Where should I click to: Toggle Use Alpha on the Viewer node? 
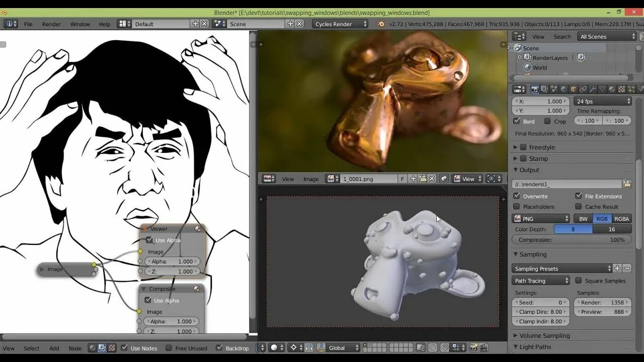click(x=149, y=240)
